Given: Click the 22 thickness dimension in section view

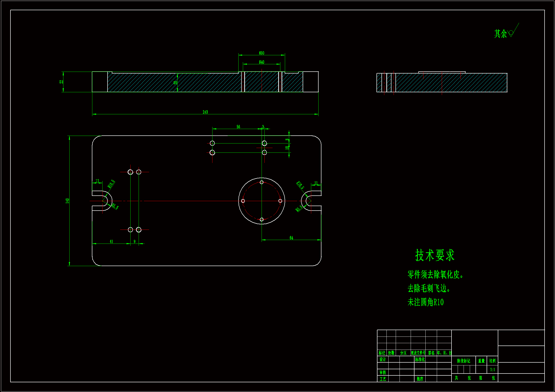Looking at the screenshot, I should (61, 82).
